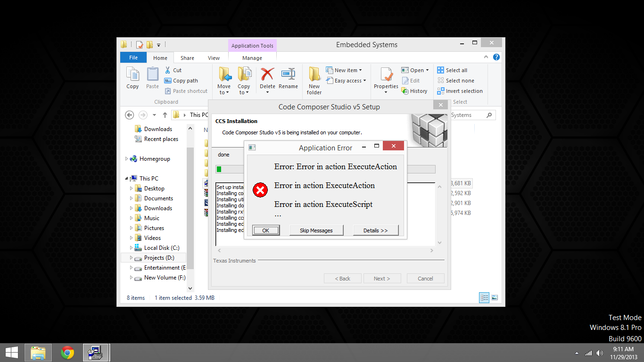
Task: Click the installer icon on the taskbar
Action: point(96,353)
